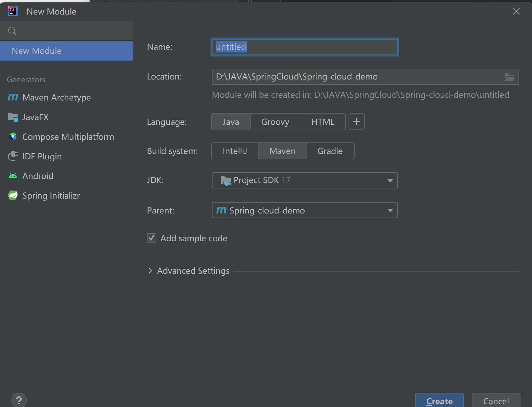The image size is (532, 407).
Task: Select Compose Multiplatform generator
Action: pyautogui.click(x=66, y=137)
